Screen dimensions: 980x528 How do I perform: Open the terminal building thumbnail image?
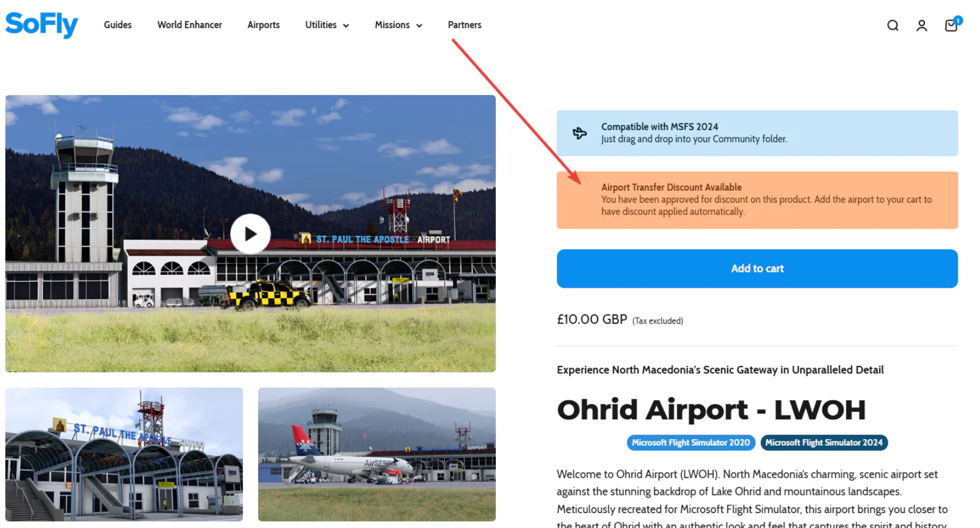[x=124, y=454]
